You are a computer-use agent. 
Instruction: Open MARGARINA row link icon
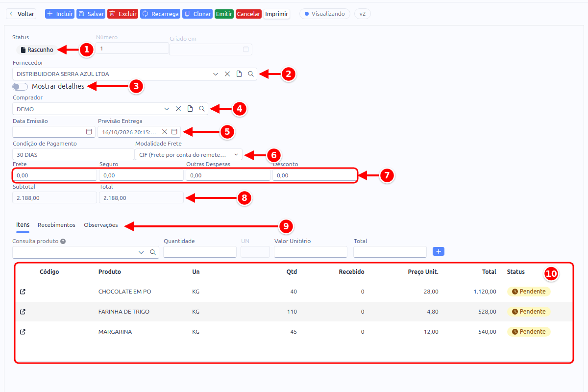pos(23,332)
